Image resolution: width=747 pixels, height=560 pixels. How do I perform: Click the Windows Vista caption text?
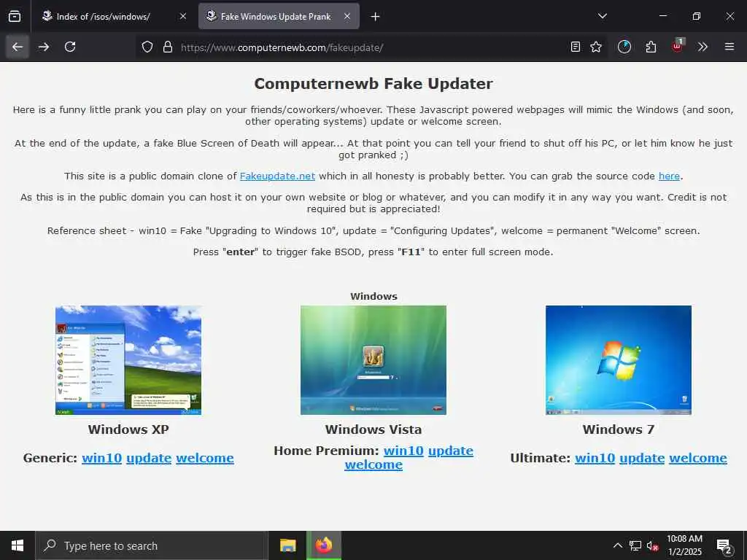(x=373, y=429)
